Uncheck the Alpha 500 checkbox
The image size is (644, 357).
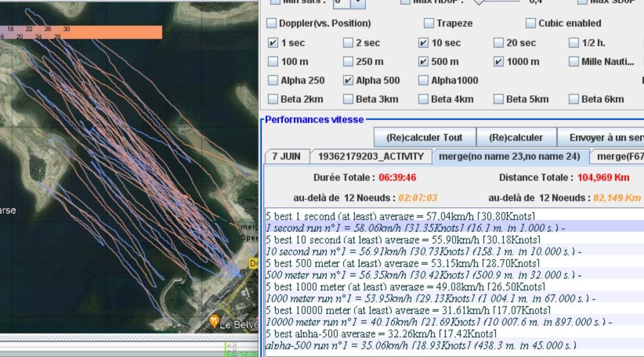point(348,80)
